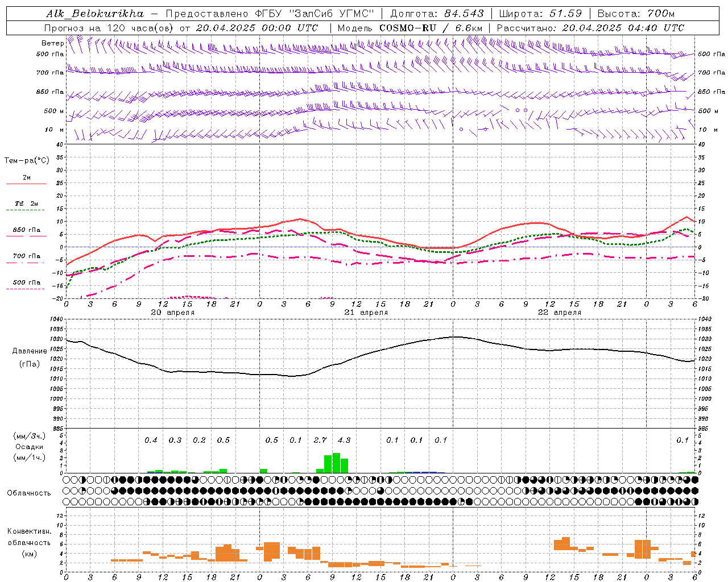Click the 'Осадки' precipitation panel label
This screenshot has height=582, width=728.
click(x=29, y=447)
